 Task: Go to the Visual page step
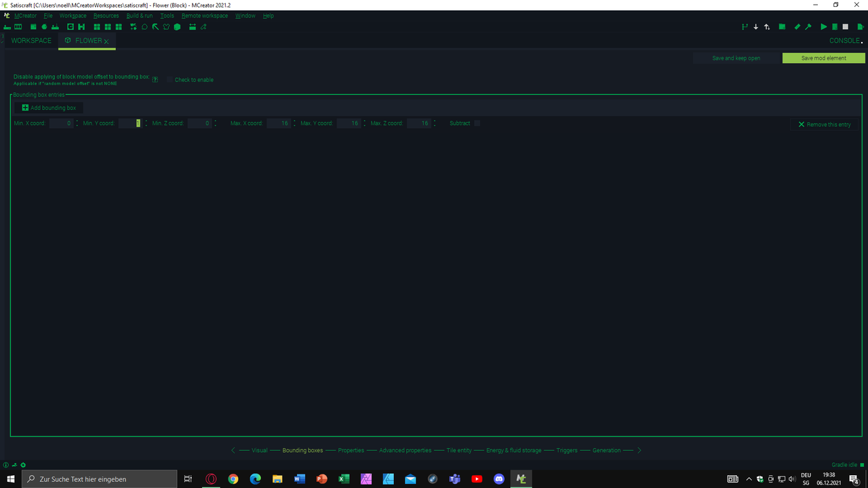click(x=260, y=450)
